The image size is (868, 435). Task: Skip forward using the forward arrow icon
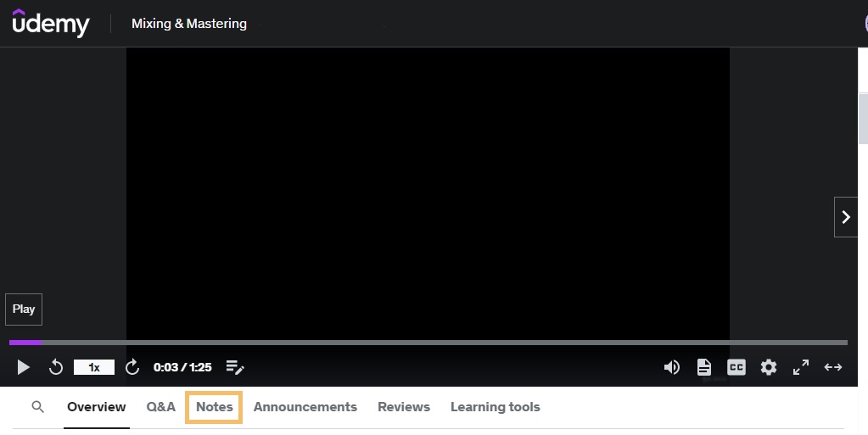(x=132, y=367)
